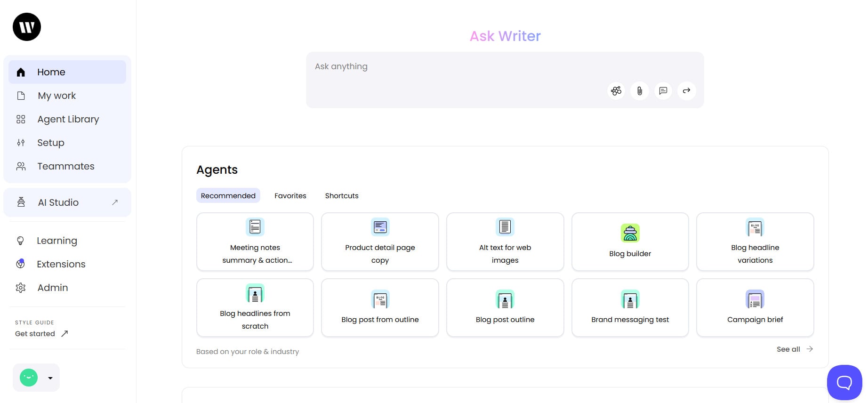Image resolution: width=868 pixels, height=403 pixels.
Task: Click the green smiley user avatar
Action: click(x=29, y=378)
